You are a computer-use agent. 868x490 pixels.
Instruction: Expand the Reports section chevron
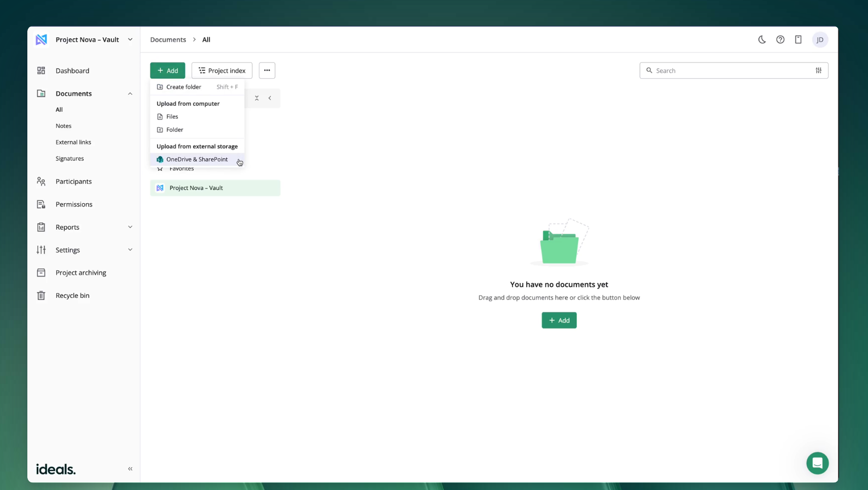[x=130, y=227]
